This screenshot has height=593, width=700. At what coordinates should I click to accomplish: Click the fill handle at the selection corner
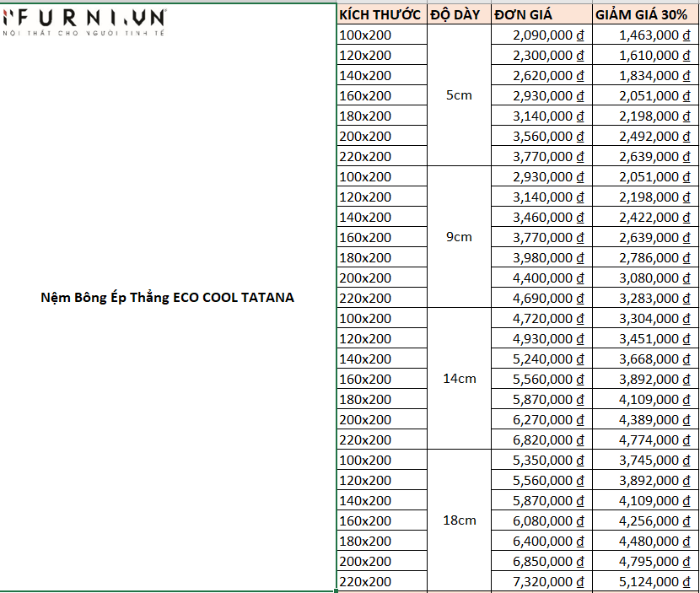tap(337, 590)
